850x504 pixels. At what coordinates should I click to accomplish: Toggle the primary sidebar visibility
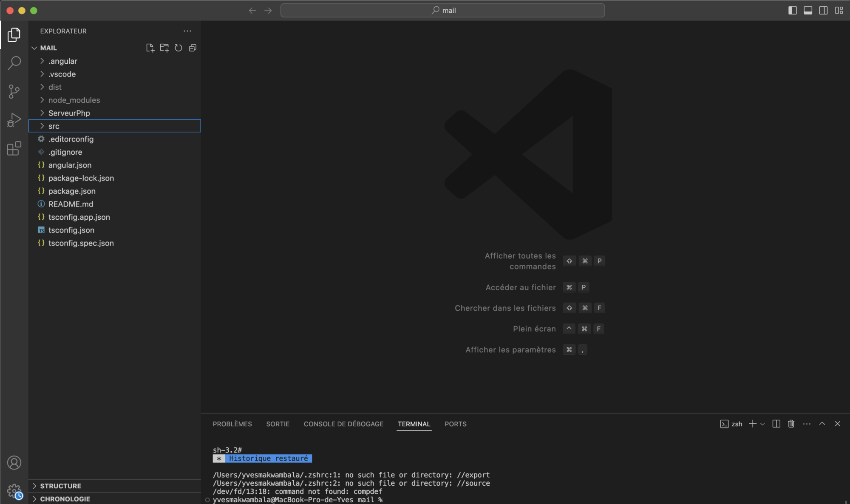[x=793, y=11]
